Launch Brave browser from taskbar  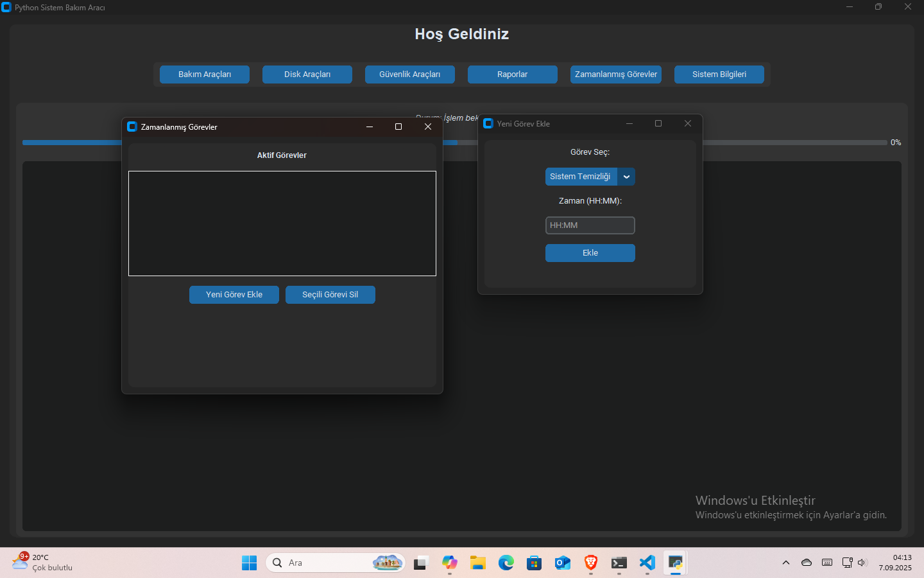pos(591,563)
